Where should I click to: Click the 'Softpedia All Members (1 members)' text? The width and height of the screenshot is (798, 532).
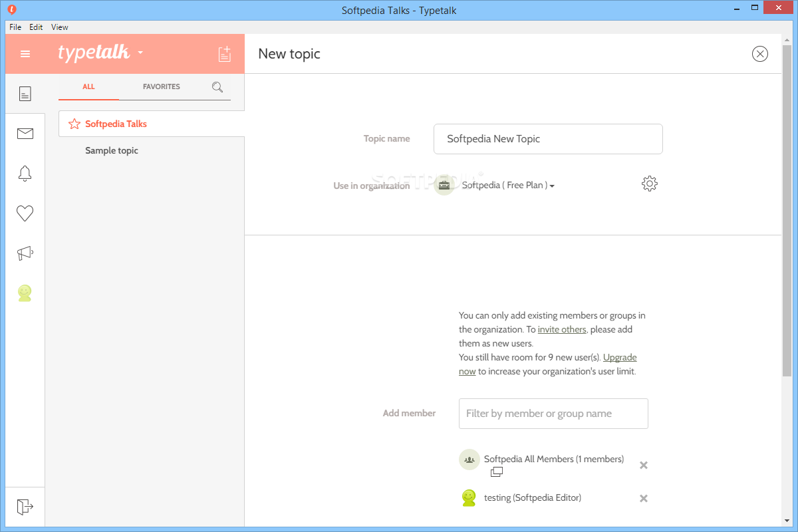point(554,459)
